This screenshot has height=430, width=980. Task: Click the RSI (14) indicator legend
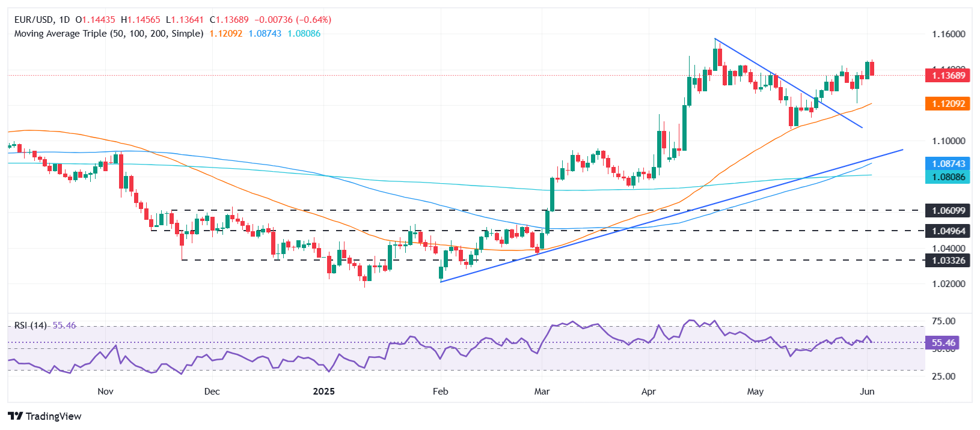coord(31,325)
